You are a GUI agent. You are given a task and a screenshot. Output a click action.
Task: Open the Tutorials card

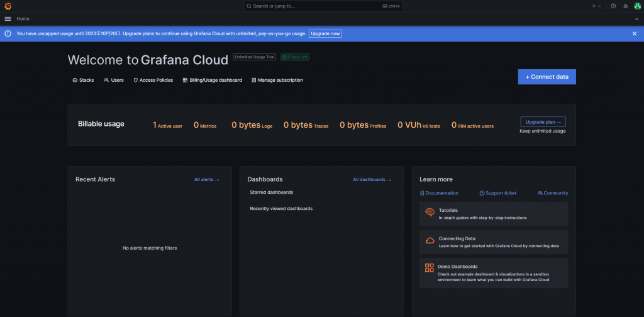tap(494, 214)
